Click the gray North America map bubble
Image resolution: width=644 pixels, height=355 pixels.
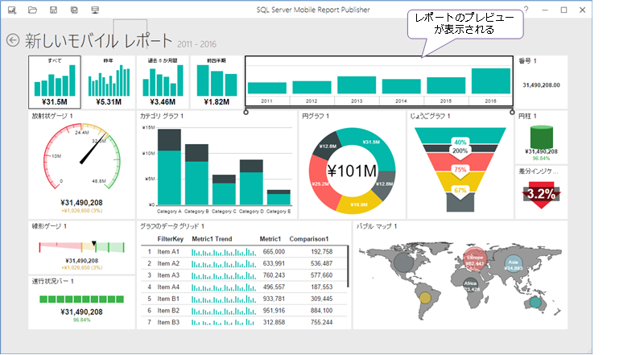pos(404,262)
